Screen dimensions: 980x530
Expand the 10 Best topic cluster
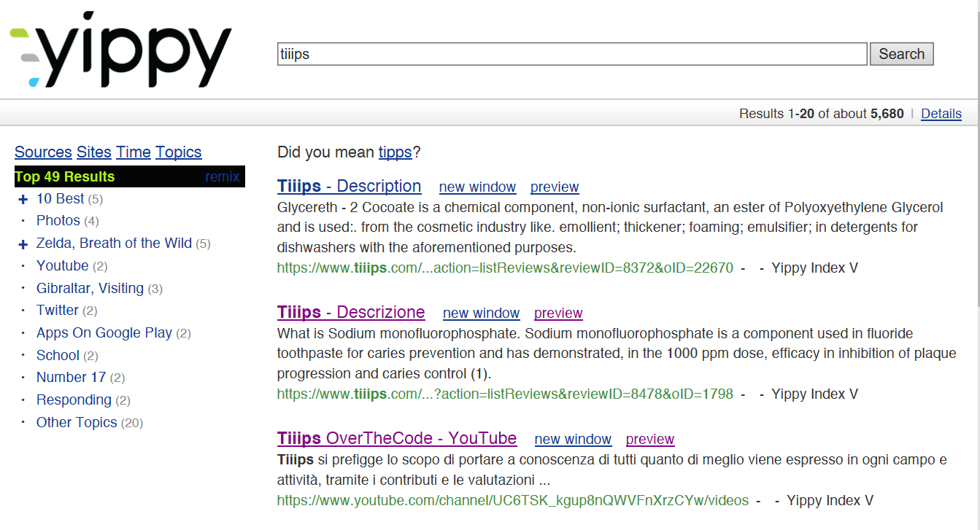[x=23, y=199]
